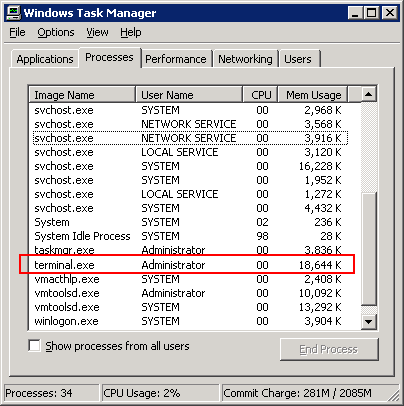Open the View menu

(97, 32)
